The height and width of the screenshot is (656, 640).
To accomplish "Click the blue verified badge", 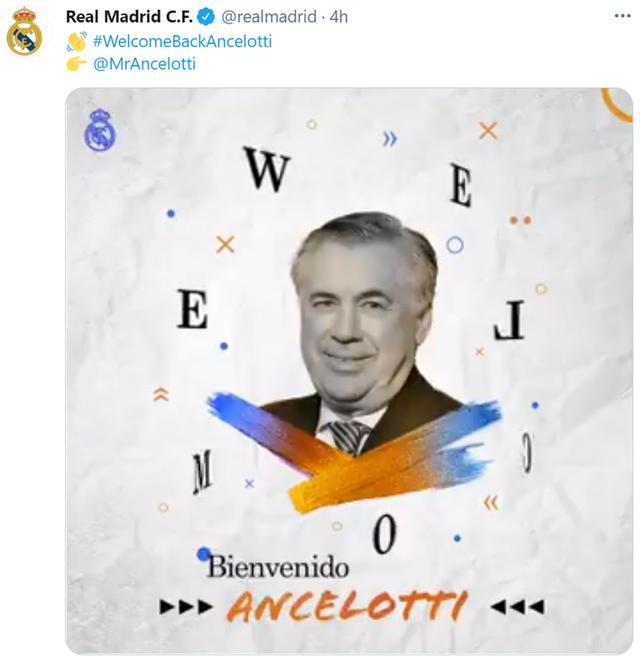I will click(206, 17).
